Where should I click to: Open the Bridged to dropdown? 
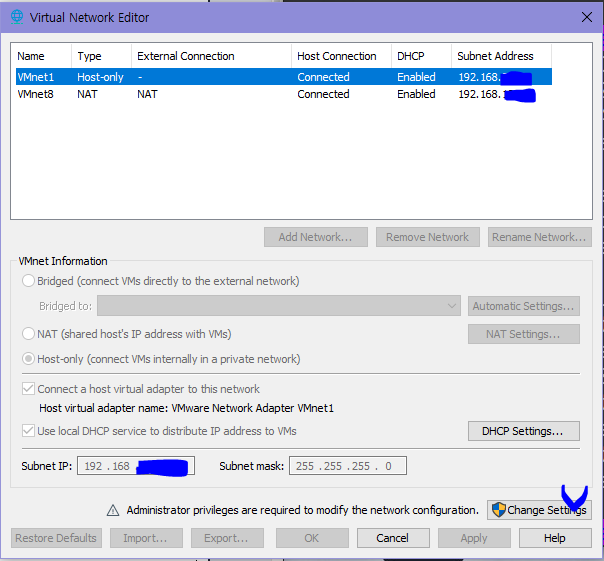point(279,306)
